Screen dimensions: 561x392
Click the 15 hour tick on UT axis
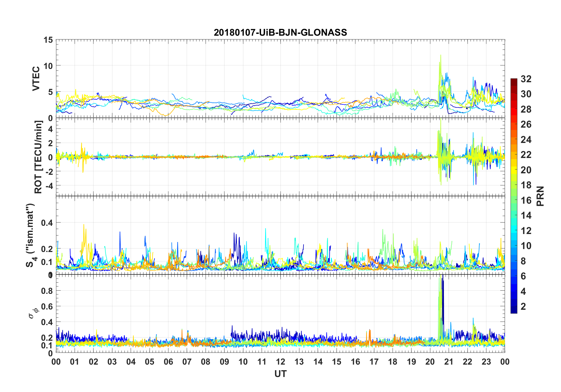tap(337, 362)
